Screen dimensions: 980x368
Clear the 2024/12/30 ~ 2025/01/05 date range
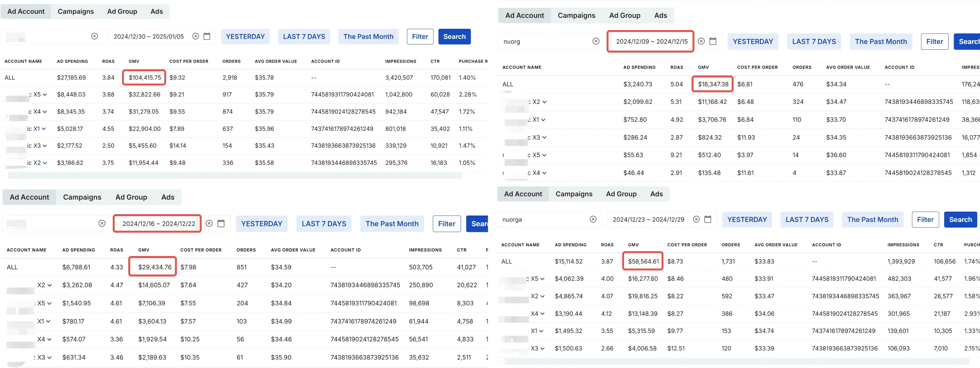pos(196,36)
